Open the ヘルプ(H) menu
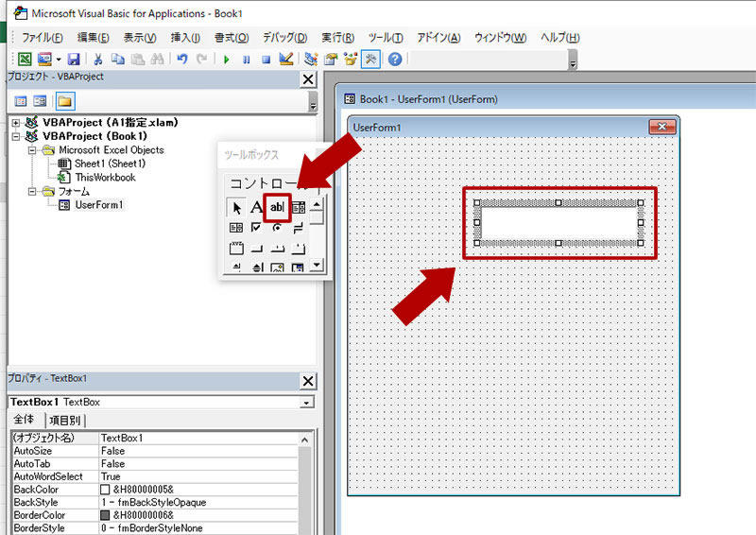The image size is (756, 535). point(559,38)
